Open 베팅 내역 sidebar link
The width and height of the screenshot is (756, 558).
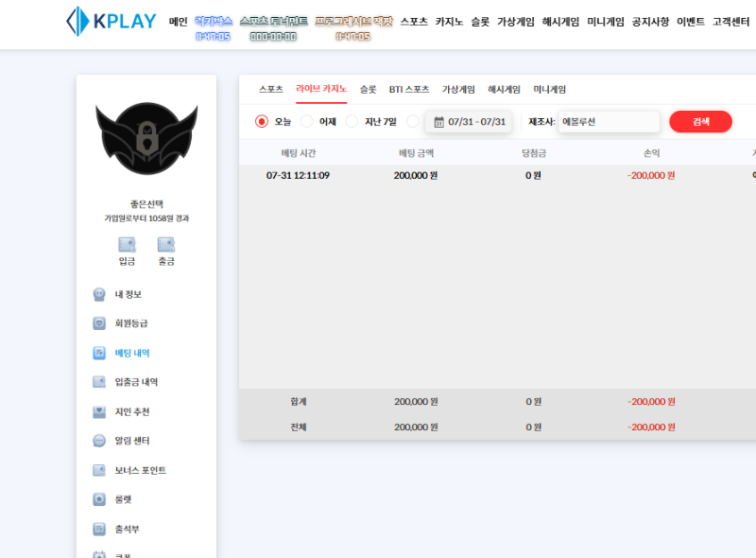[x=132, y=353]
